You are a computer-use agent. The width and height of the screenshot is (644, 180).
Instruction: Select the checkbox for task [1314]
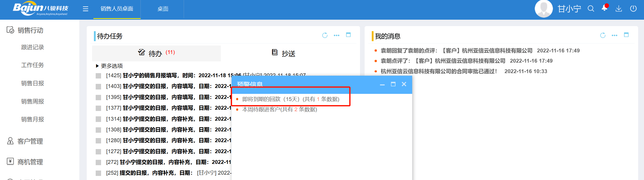pyautogui.click(x=98, y=119)
